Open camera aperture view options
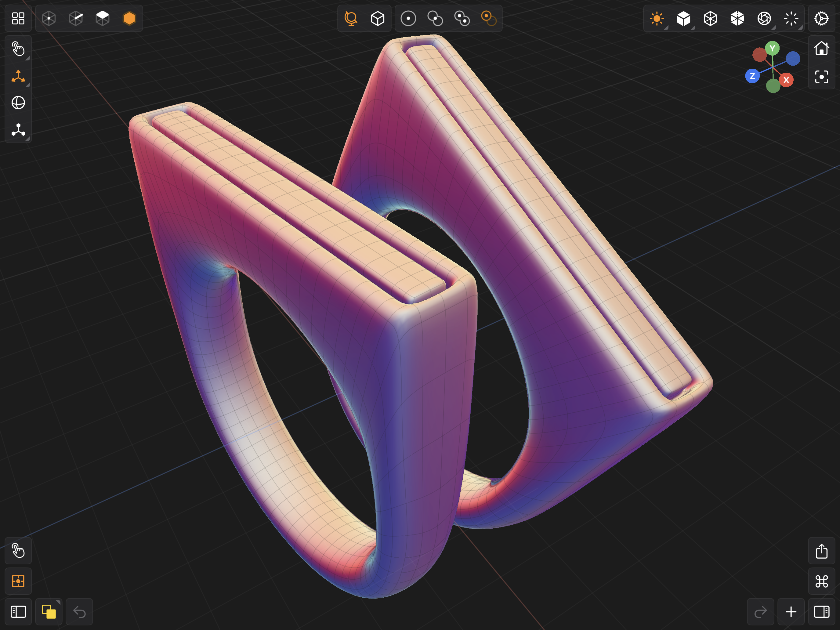840x630 pixels. click(764, 18)
